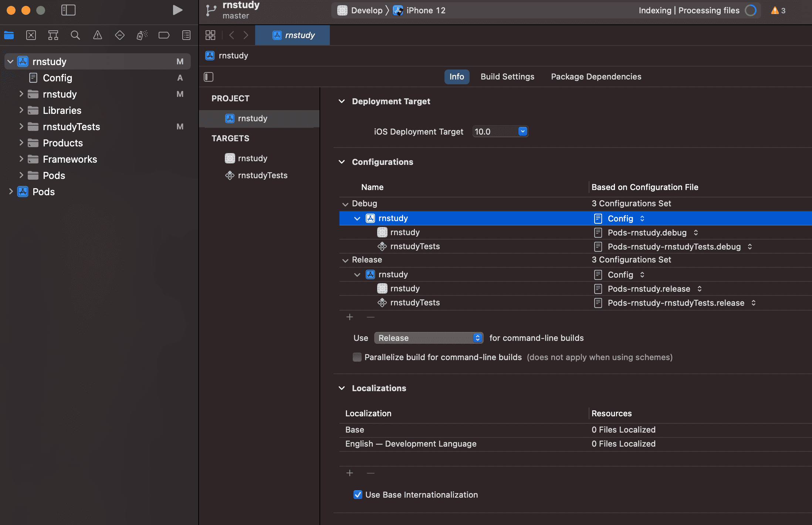
Task: Expand the Products folder
Action: point(21,143)
